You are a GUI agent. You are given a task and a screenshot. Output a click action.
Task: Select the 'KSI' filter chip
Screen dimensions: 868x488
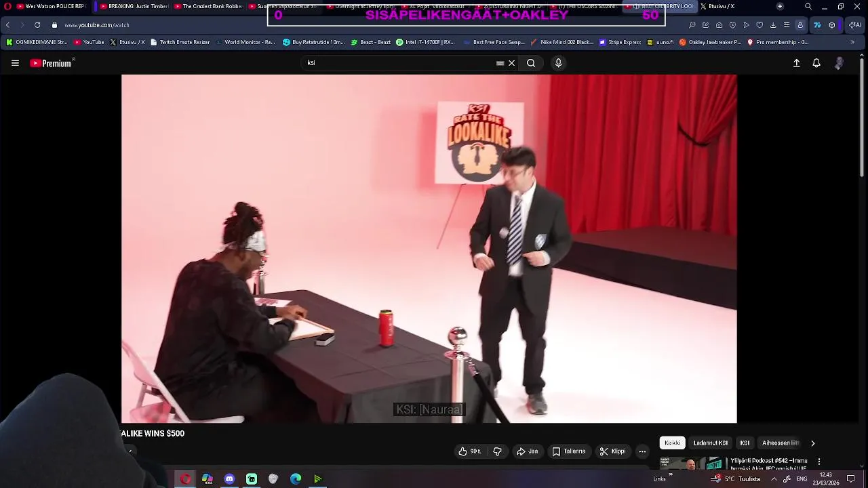(x=745, y=443)
